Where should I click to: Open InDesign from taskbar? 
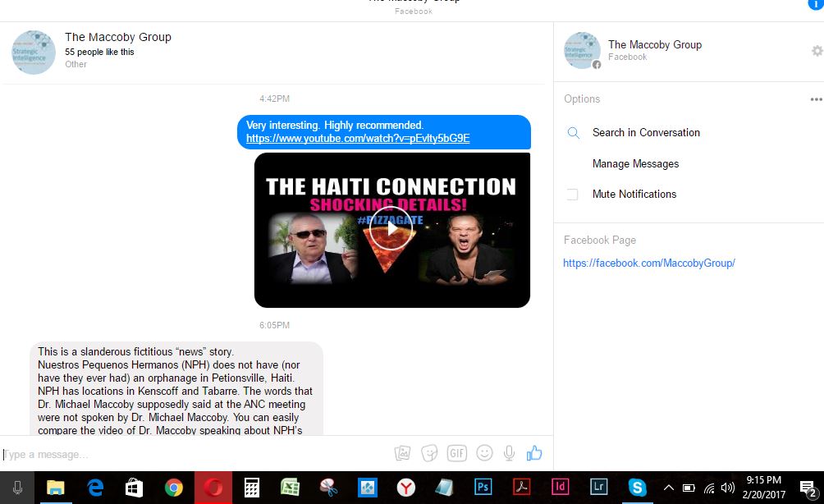pos(561,487)
